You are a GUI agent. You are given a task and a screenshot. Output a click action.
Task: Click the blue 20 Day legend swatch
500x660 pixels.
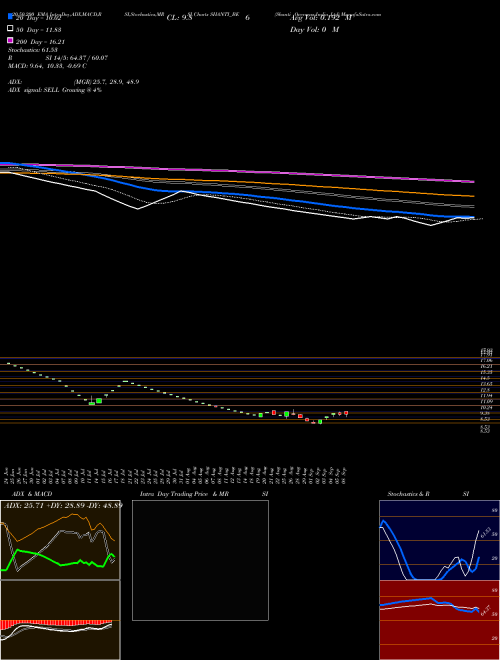click(x=10, y=16)
